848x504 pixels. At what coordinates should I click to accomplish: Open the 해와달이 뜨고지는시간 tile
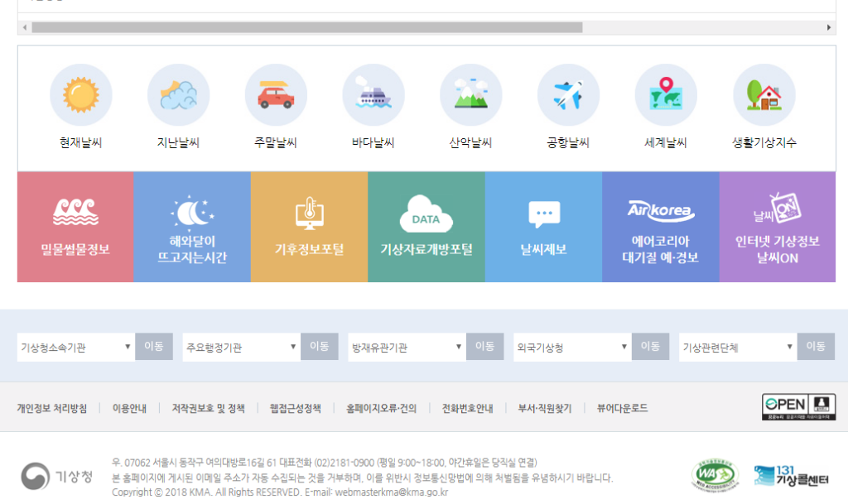coord(192,227)
